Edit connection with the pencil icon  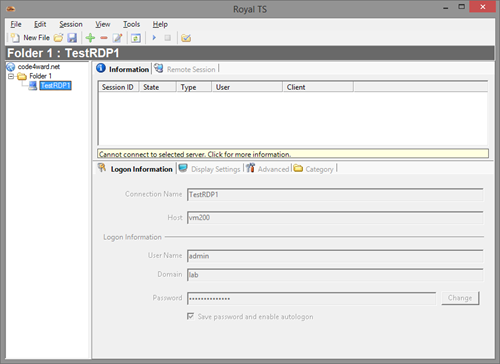point(117,38)
